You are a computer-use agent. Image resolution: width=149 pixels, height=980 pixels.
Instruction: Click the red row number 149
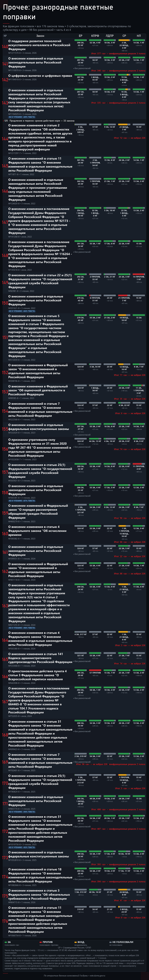point(4,283)
